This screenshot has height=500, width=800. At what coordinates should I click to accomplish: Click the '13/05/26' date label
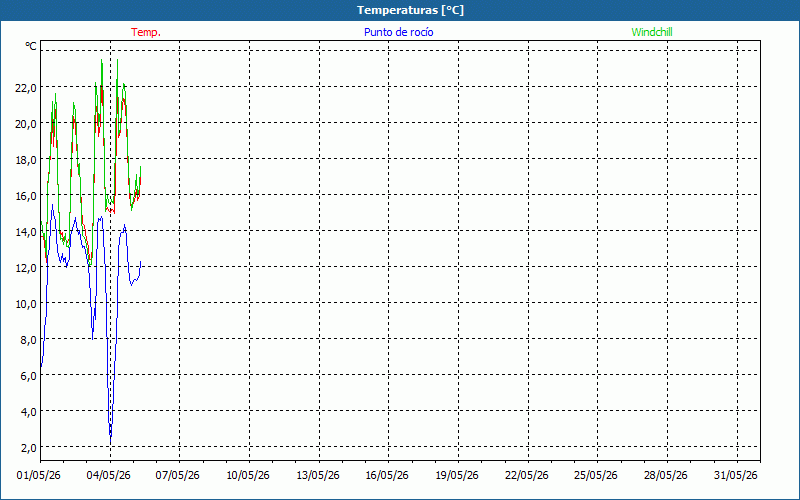(318, 475)
